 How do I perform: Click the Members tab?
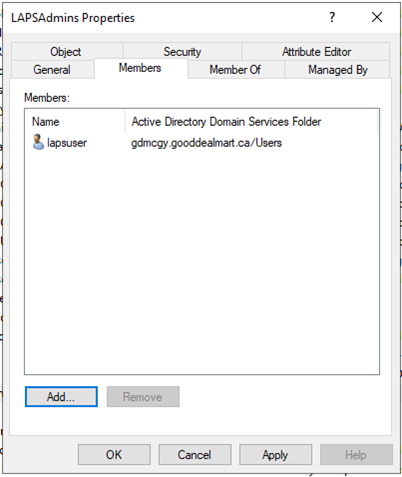click(x=140, y=68)
